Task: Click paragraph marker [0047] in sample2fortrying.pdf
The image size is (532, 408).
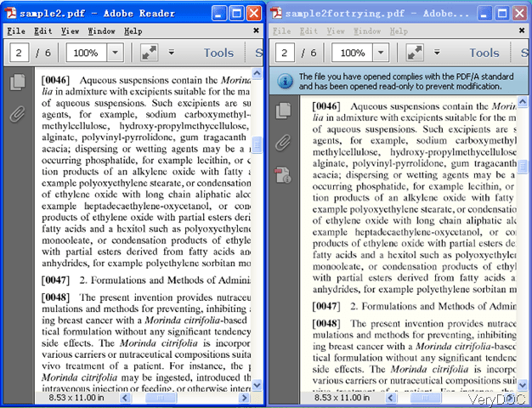Action: pos(326,306)
